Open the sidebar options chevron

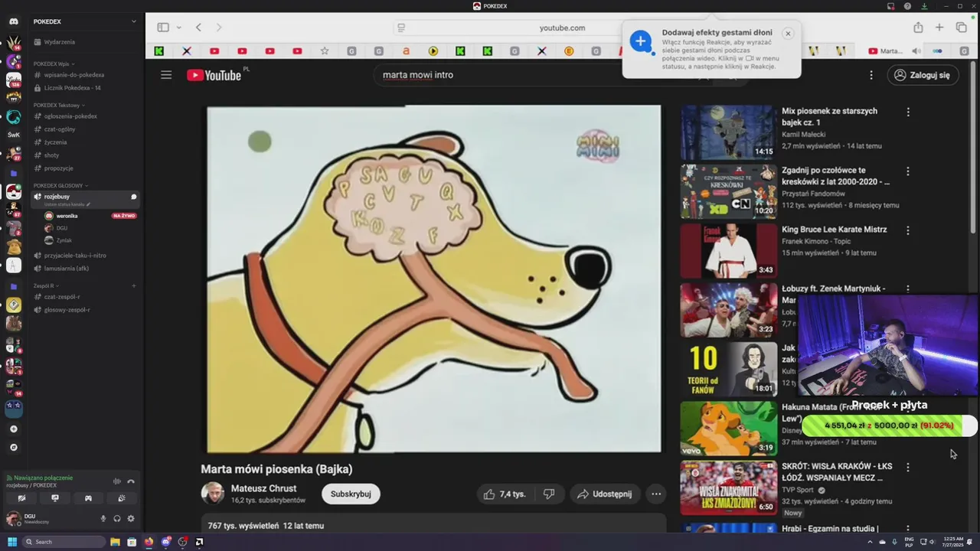(x=179, y=28)
